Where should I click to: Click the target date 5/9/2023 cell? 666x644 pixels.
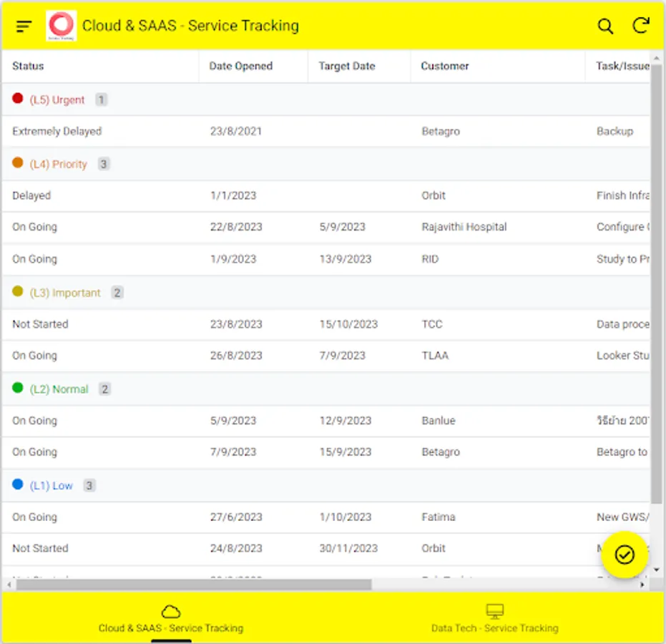pyautogui.click(x=343, y=227)
